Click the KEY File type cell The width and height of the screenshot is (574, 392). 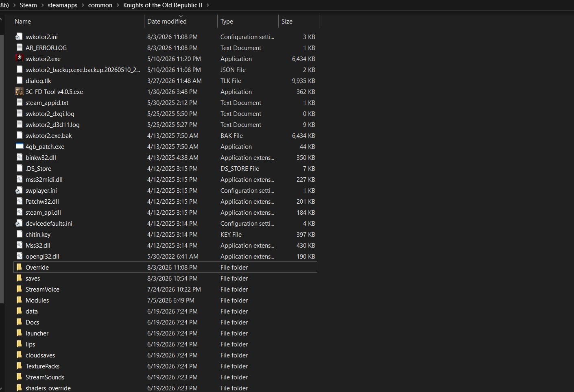(x=231, y=234)
